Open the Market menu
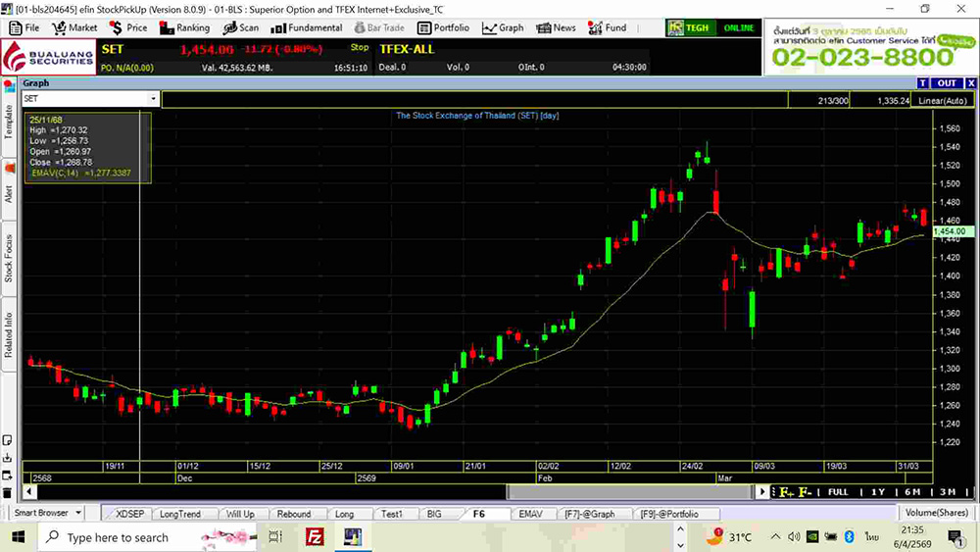The image size is (980, 552). coord(74,28)
